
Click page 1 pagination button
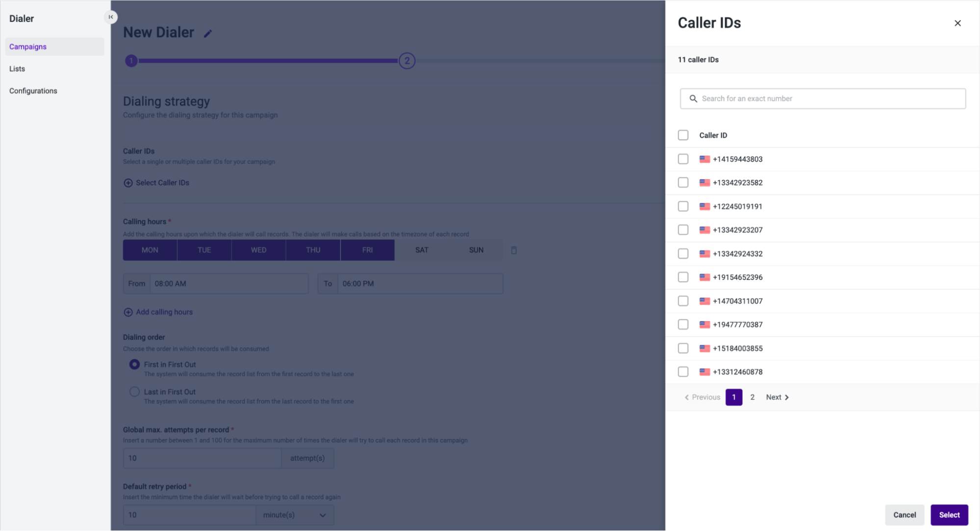click(x=734, y=397)
